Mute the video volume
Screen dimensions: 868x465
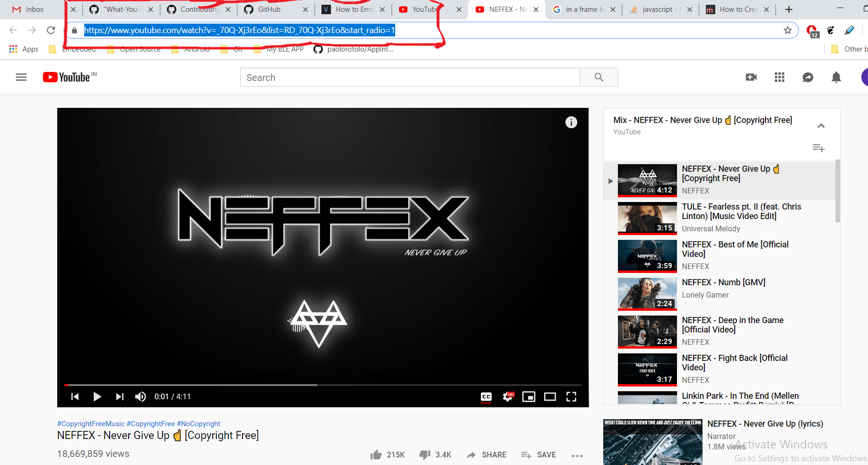click(140, 396)
